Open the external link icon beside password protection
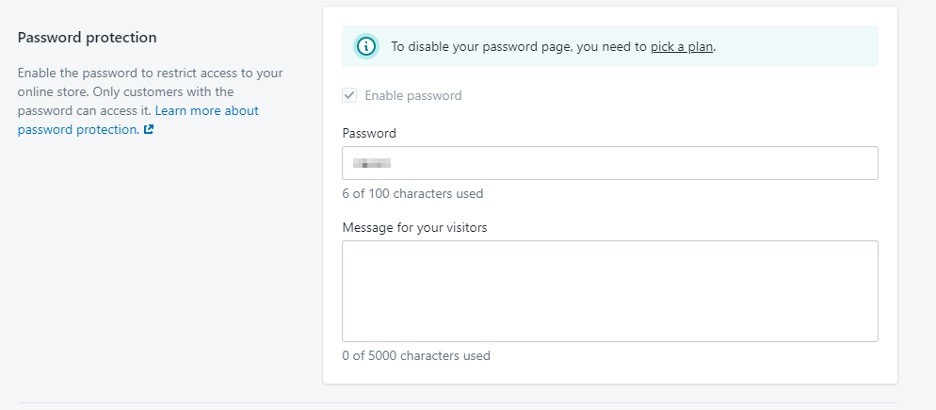Image resolution: width=936 pixels, height=410 pixels. coord(149,130)
